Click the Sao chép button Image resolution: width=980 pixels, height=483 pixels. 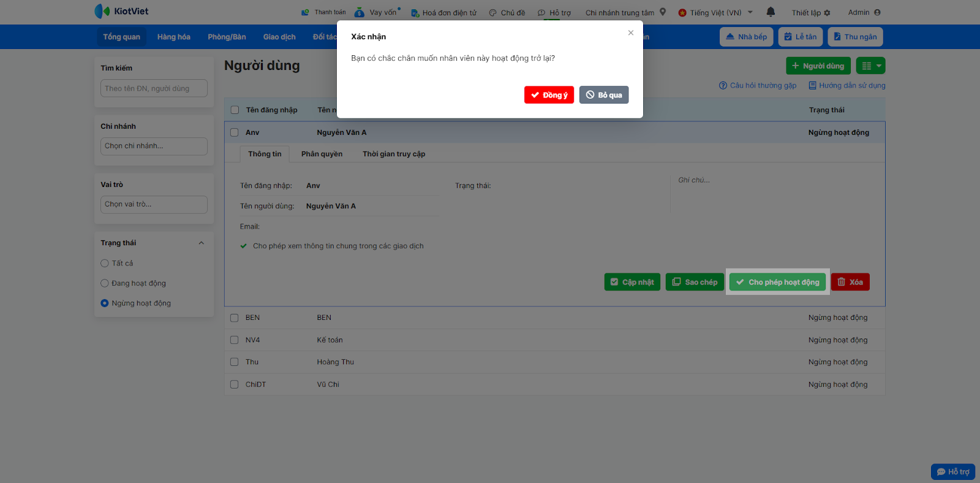point(695,282)
